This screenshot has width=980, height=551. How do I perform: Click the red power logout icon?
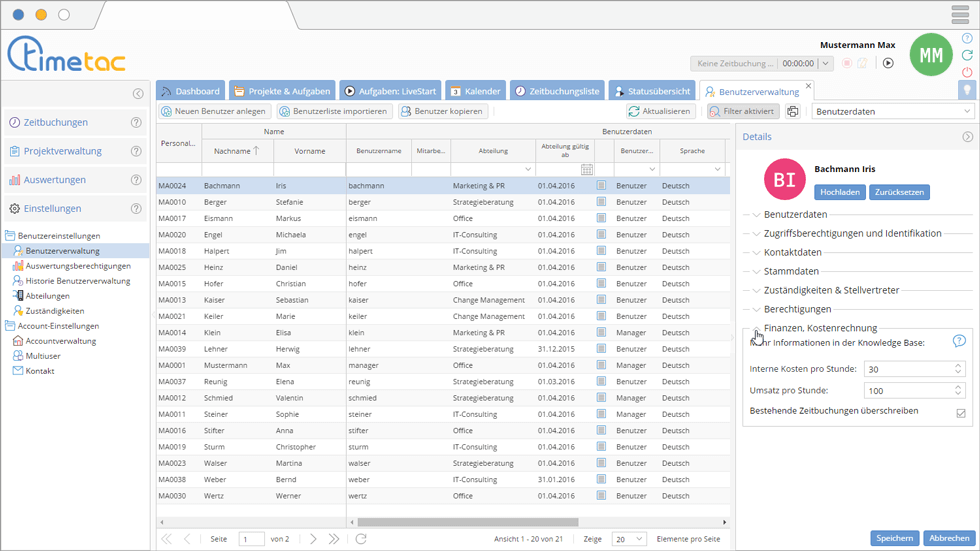click(967, 72)
